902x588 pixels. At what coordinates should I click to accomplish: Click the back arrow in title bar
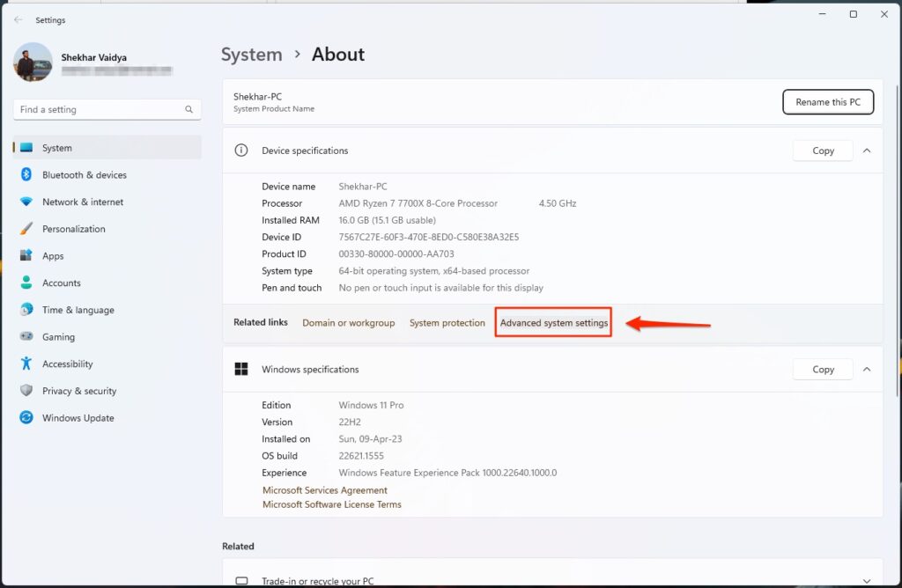coord(18,19)
